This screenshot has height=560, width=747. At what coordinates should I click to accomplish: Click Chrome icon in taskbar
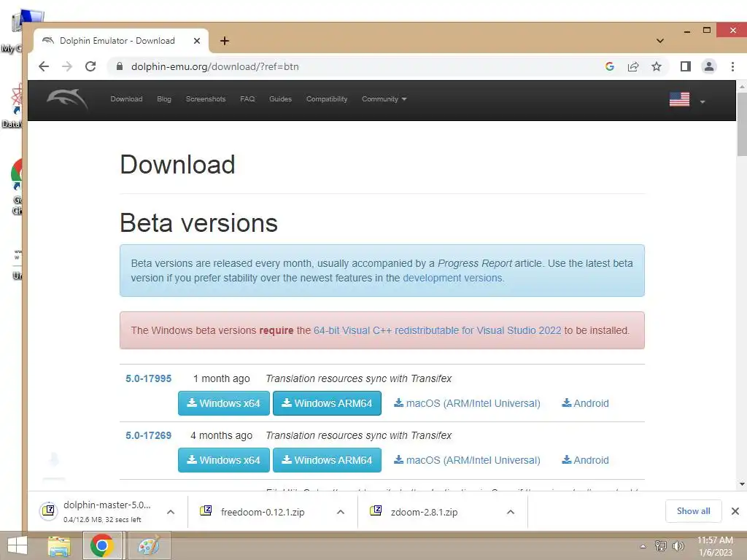(102, 545)
